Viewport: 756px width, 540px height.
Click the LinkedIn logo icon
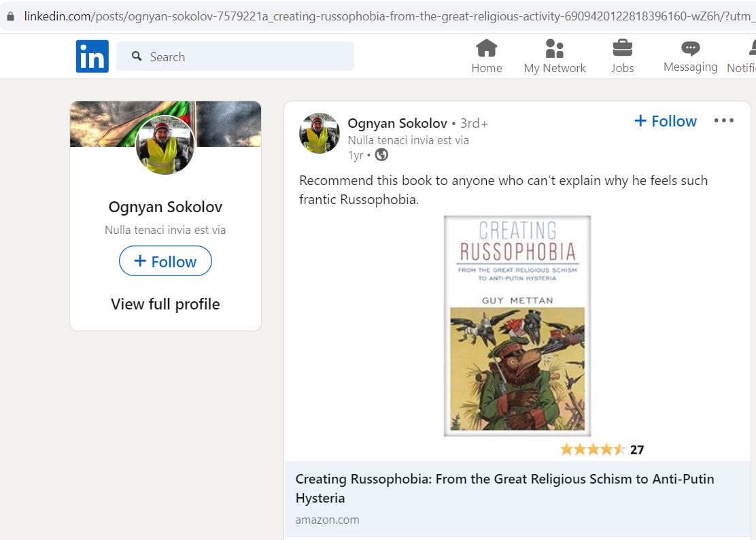(92, 56)
